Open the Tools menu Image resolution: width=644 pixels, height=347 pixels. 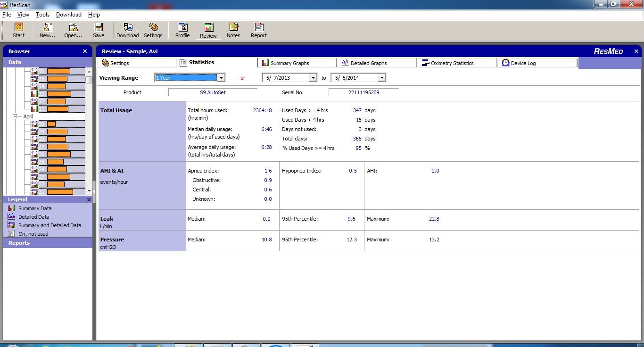pos(42,15)
